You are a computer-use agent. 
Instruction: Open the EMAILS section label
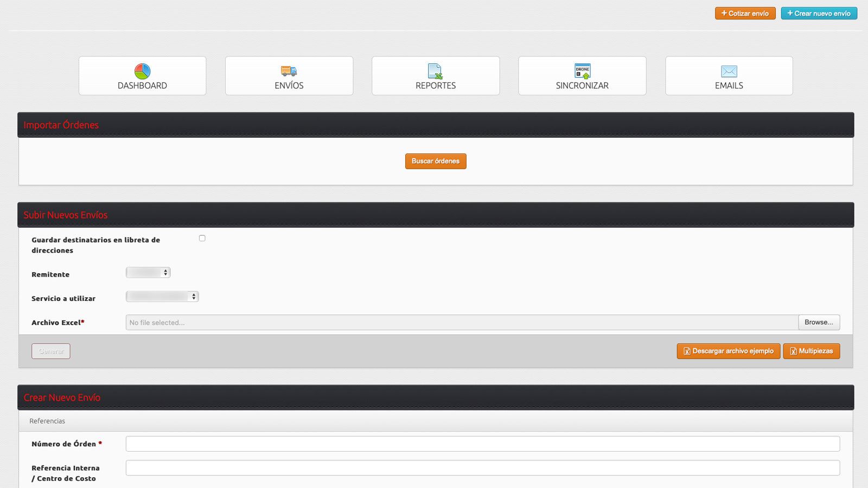coord(729,86)
